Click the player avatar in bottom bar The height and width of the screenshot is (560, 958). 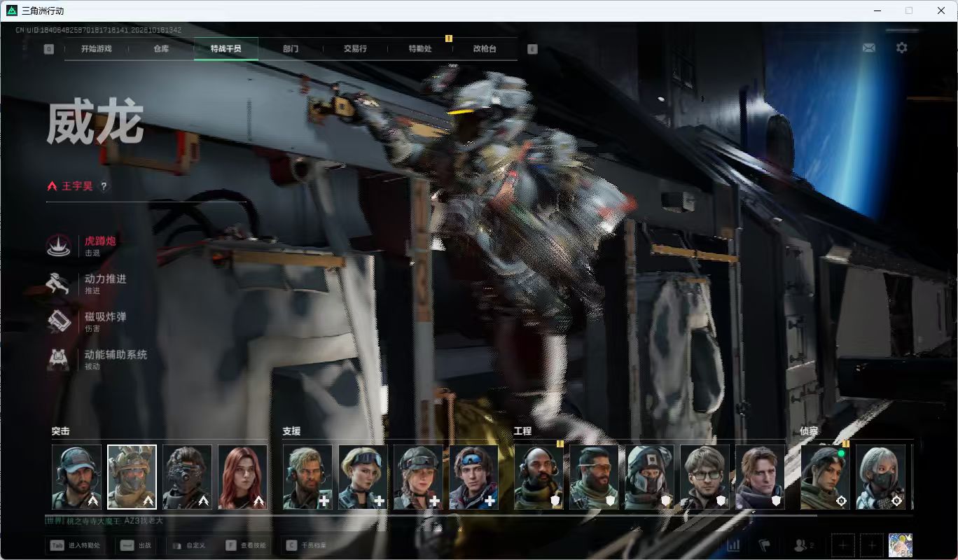click(900, 545)
